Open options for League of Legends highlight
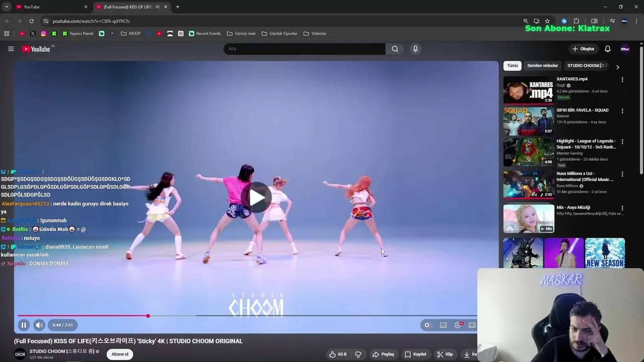Image resolution: width=644 pixels, height=362 pixels. tap(622, 142)
